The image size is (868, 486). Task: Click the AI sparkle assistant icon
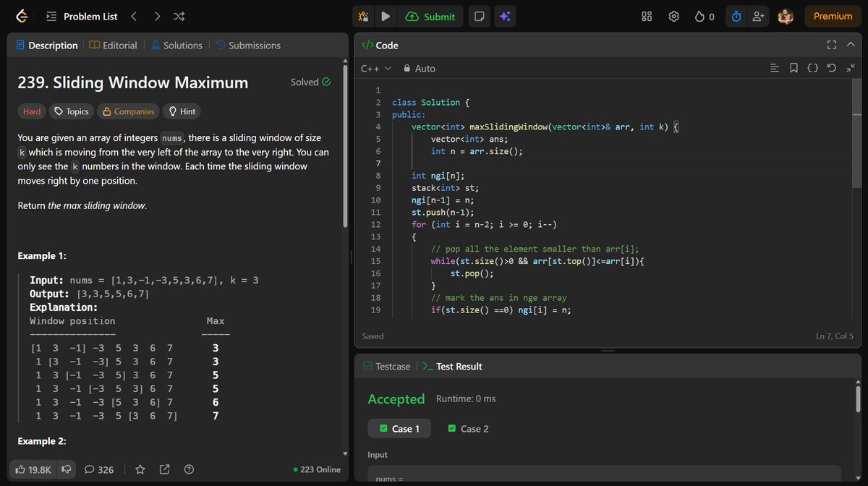[505, 16]
